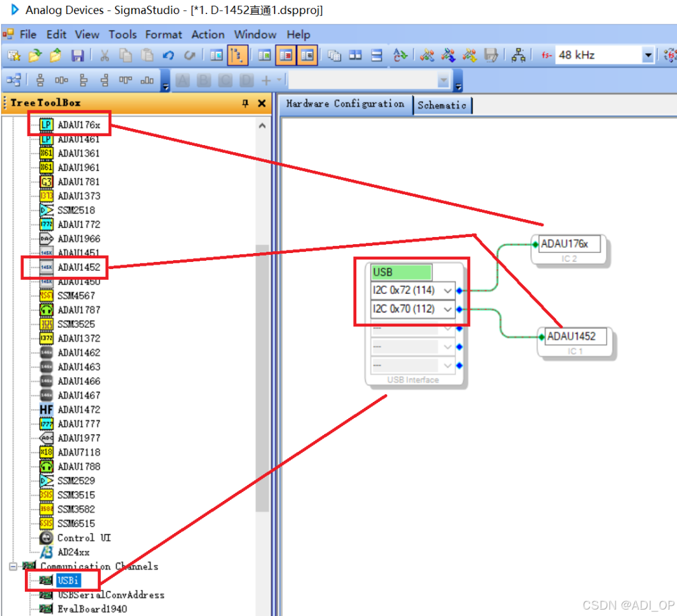Undo the last action with the blue arrow
The width and height of the screenshot is (677, 616).
point(169,56)
